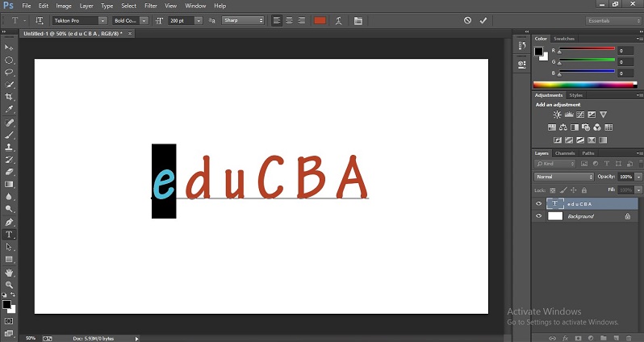
Task: Select the Clone Stamp tool
Action: (x=9, y=147)
